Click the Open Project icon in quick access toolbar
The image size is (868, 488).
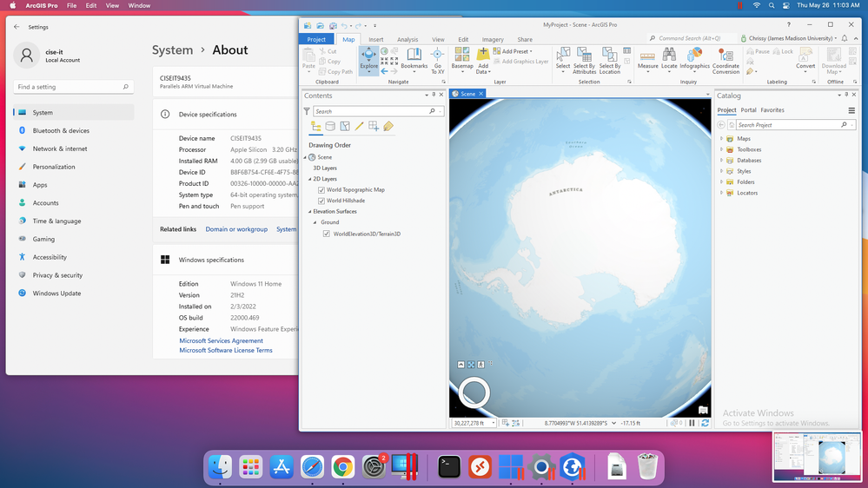point(320,25)
